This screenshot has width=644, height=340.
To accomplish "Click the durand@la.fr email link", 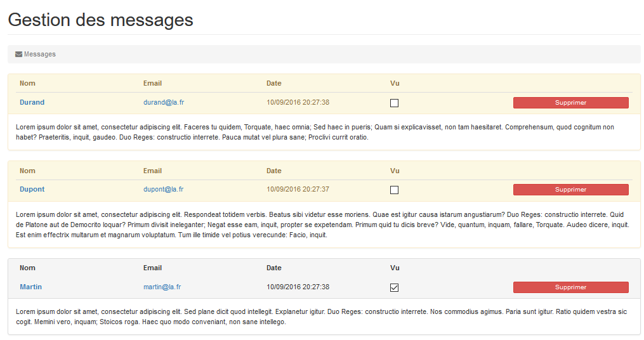I will [164, 102].
